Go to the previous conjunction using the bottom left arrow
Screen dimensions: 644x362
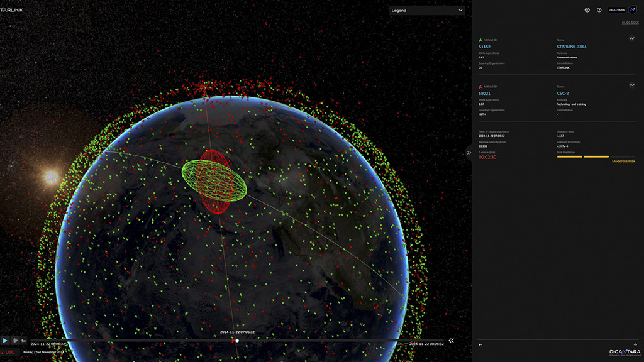point(480,345)
